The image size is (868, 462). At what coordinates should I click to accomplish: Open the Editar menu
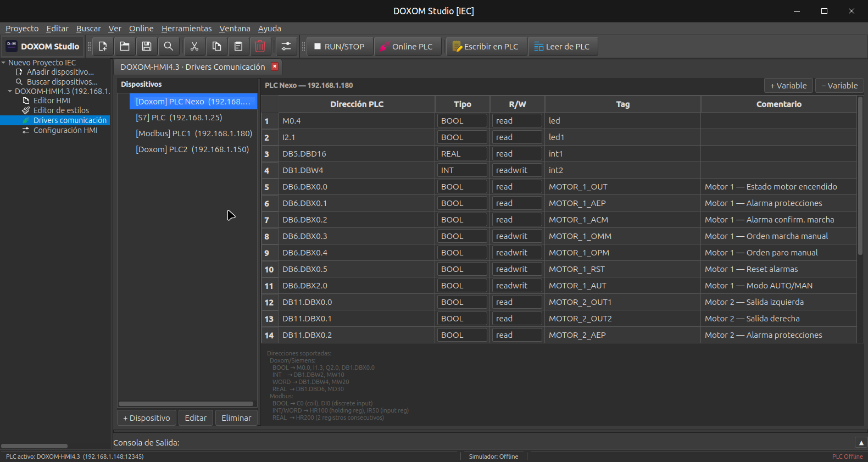(57, 29)
